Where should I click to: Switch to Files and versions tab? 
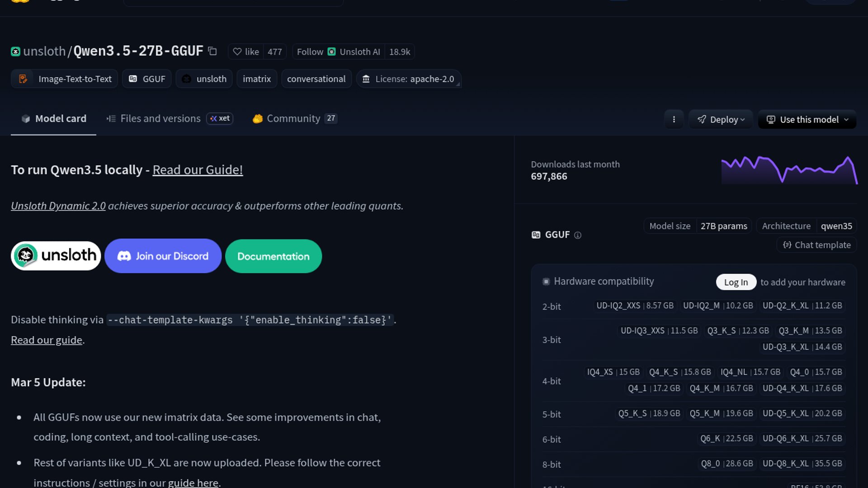(160, 118)
